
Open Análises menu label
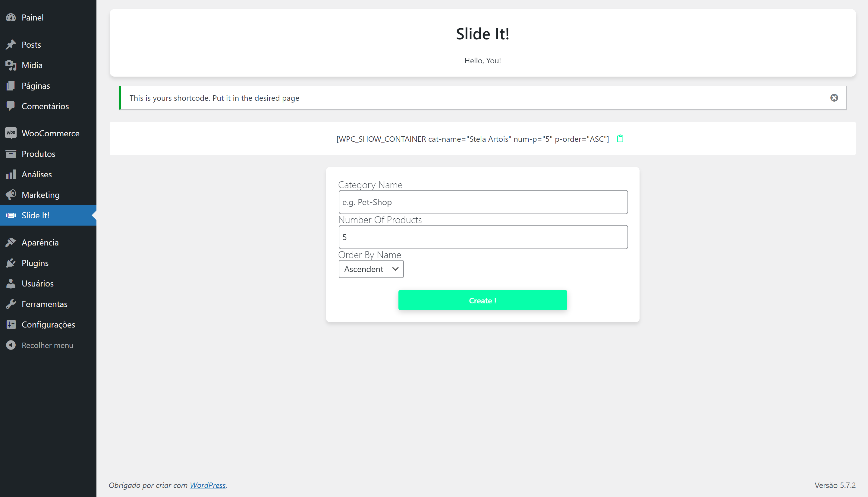[37, 174]
